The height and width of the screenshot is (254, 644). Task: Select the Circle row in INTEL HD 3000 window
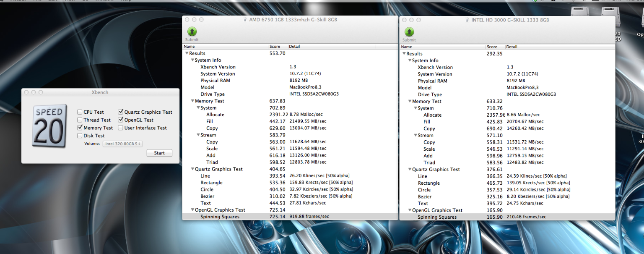tap(507, 190)
